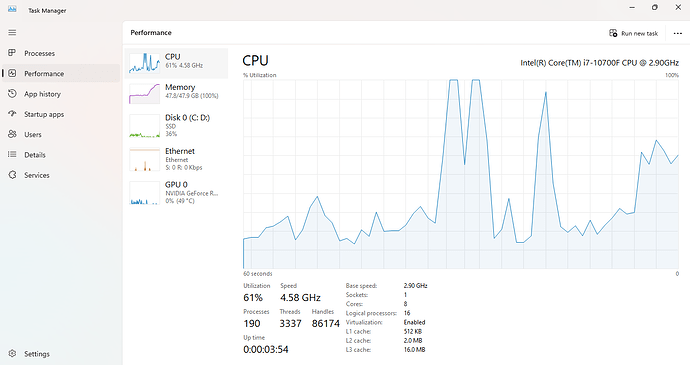Screen dimensions: 690x365
Task: Click the 3337 threads value
Action: (x=290, y=324)
